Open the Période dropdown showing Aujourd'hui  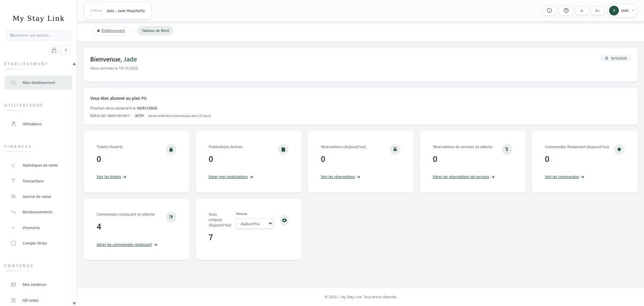pos(254,224)
